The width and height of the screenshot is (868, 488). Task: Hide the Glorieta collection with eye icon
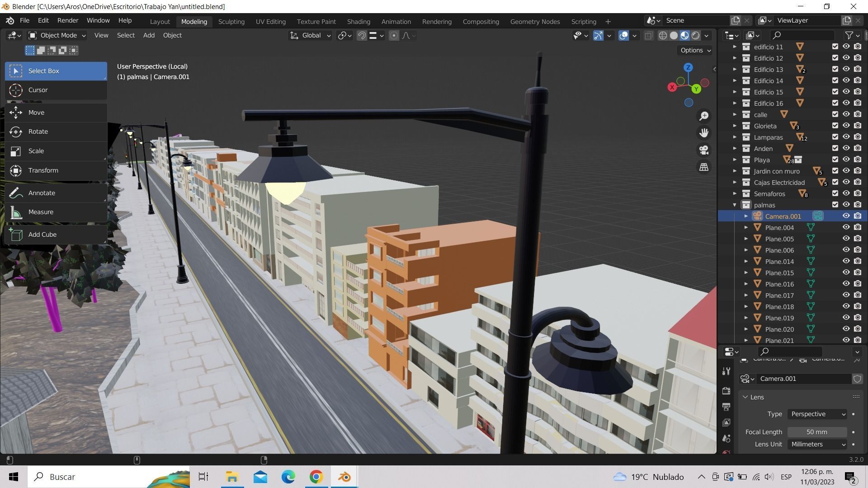point(846,126)
